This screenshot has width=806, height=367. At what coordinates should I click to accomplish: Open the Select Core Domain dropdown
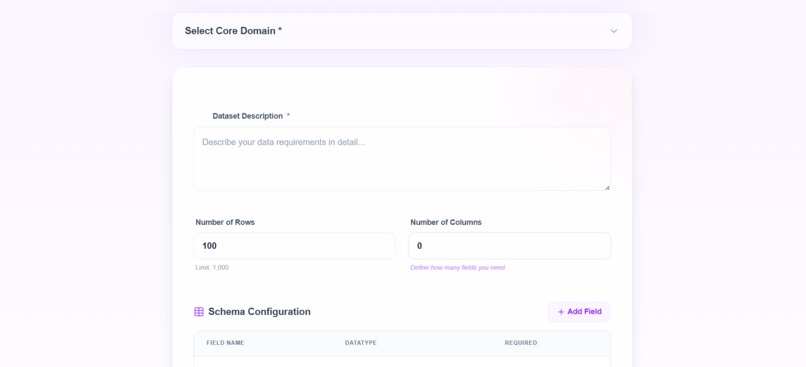pos(401,31)
